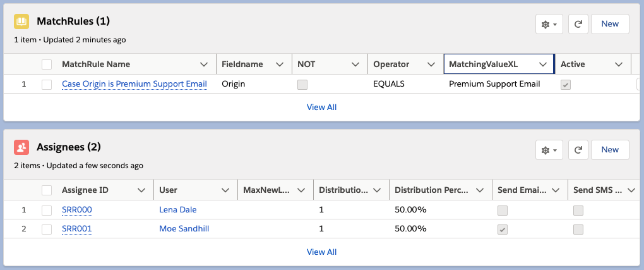Expand Active column menu
Viewport: 644px width, 270px height.
619,64
